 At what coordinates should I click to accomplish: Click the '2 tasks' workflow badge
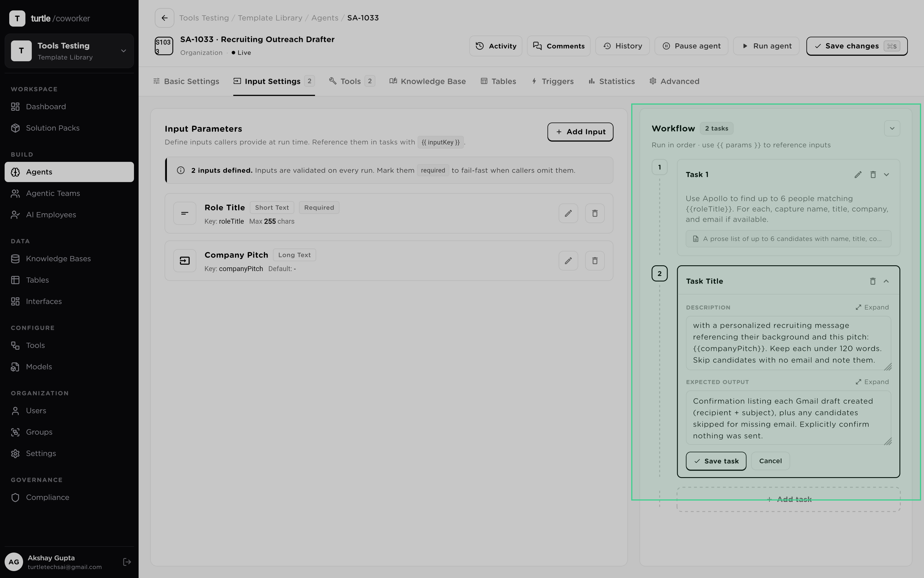[716, 128]
